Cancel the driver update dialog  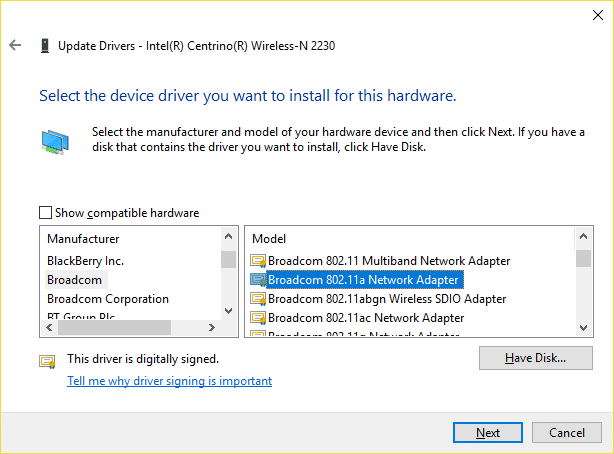point(567,432)
